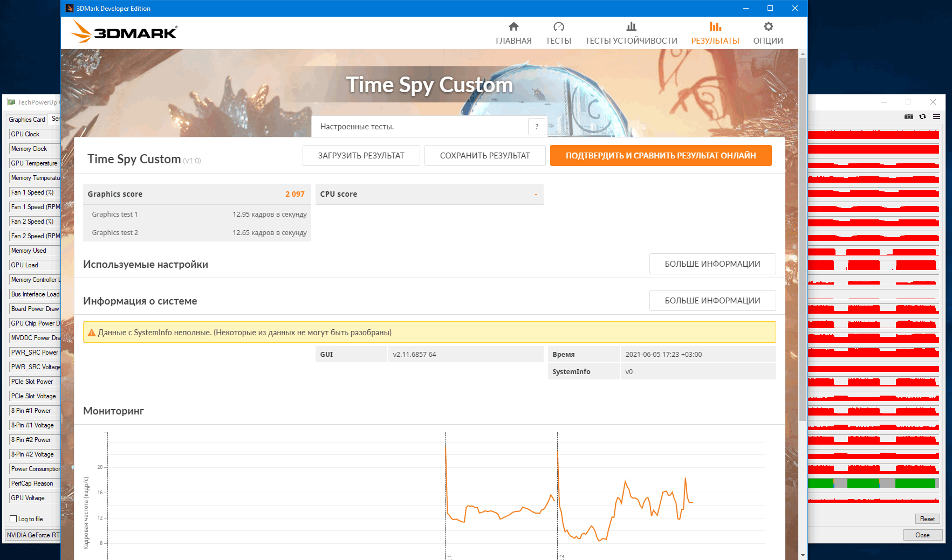Go to the ГЛАВНАЯ home page
Viewport: 952px width, 560px height.
(513, 33)
